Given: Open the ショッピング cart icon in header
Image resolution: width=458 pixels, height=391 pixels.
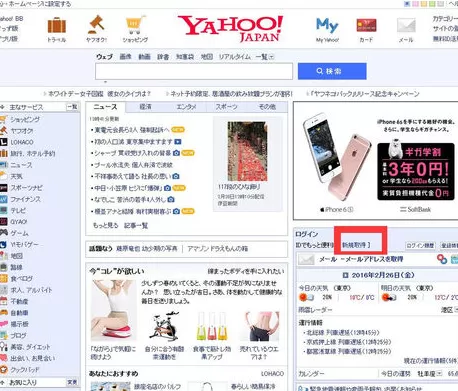Looking at the screenshot, I should [x=135, y=25].
